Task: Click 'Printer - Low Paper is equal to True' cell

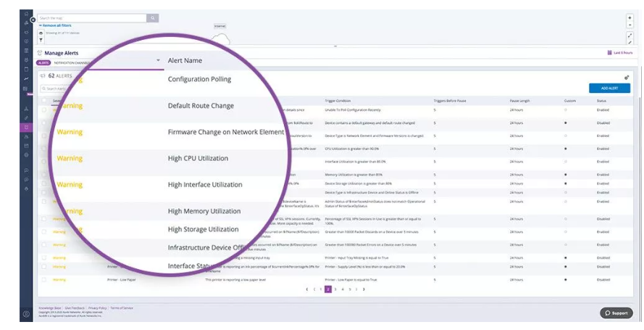Action: (351, 280)
